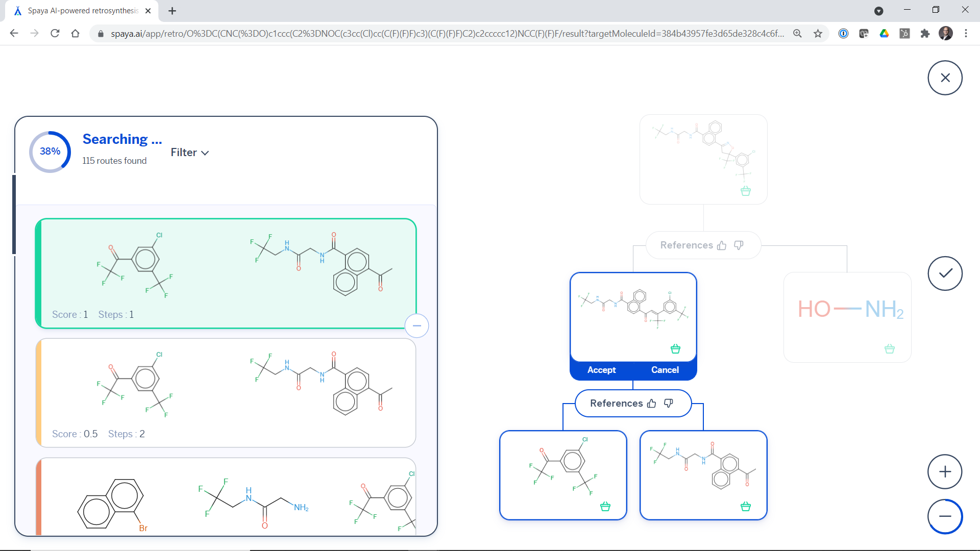The height and width of the screenshot is (551, 980).
Task: Collapse selected route with minus toggle
Action: tap(416, 325)
